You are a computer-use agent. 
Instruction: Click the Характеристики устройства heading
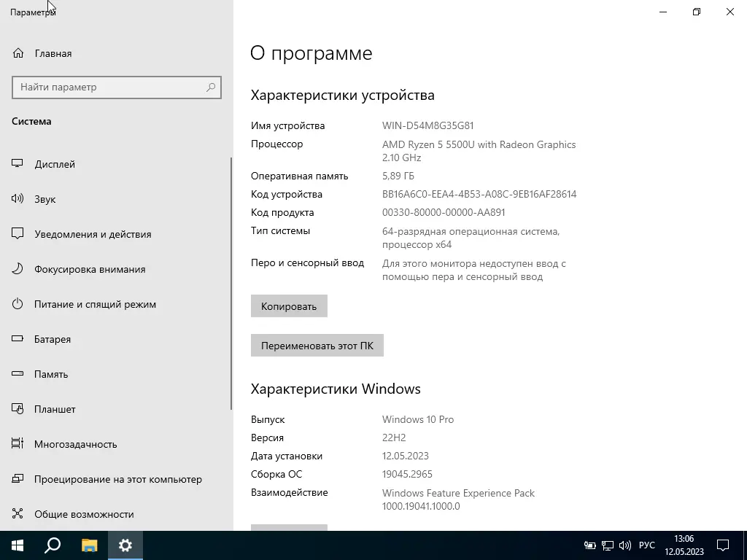click(x=343, y=96)
